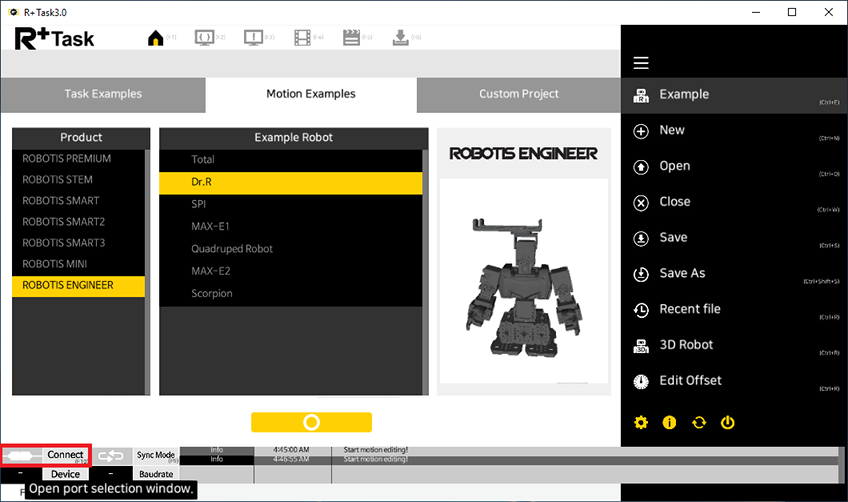Toggle Sync Mode button

pos(155,455)
